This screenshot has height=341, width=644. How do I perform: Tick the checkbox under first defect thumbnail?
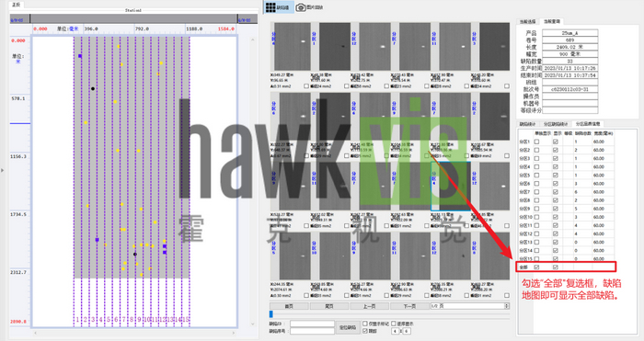306,86
